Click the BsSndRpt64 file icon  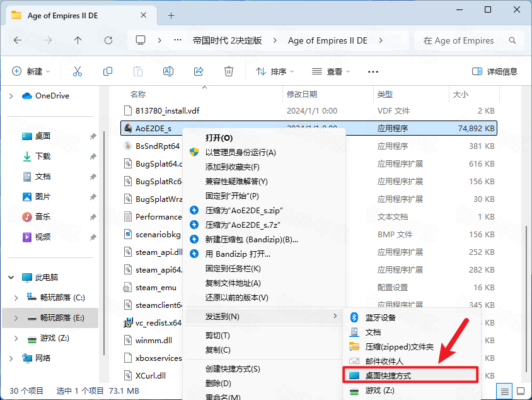[x=128, y=146]
